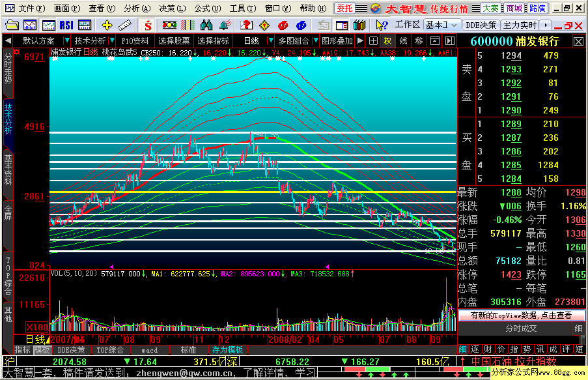
Task: Open the 多图组合 dropdown arrow
Action: point(315,40)
